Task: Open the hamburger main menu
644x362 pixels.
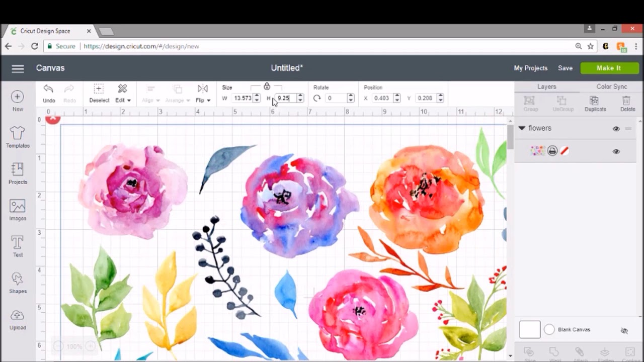Action: pyautogui.click(x=18, y=69)
